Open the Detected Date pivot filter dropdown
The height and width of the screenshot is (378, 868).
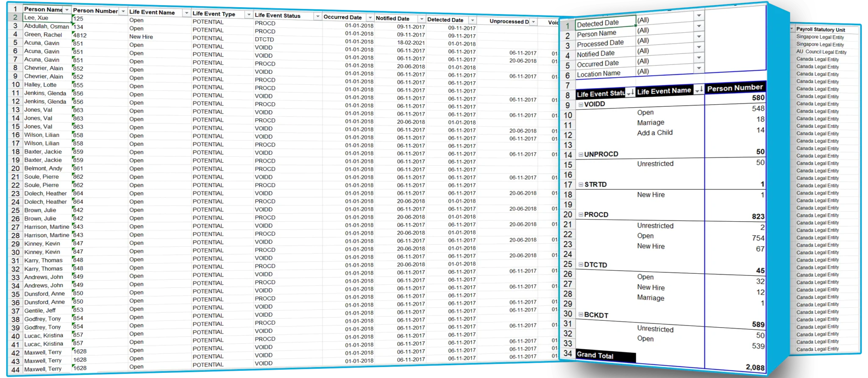pos(699,16)
